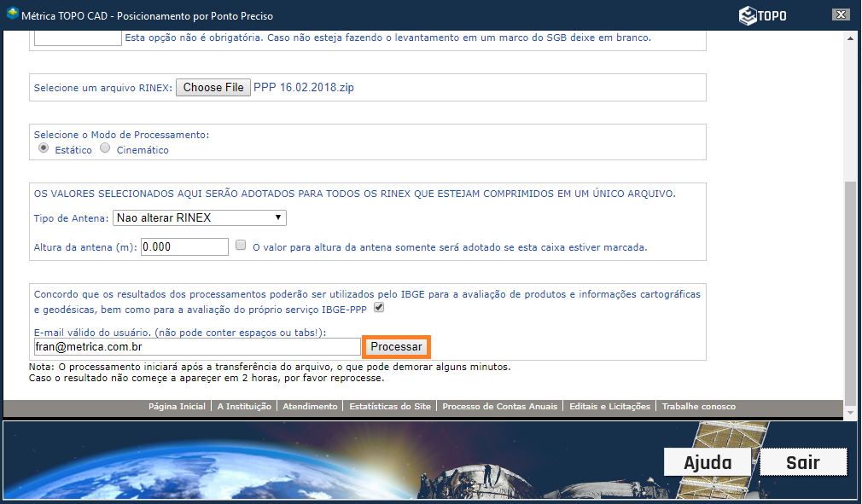862x504 pixels.
Task: Focus the Altura da antena input field
Action: pos(184,247)
